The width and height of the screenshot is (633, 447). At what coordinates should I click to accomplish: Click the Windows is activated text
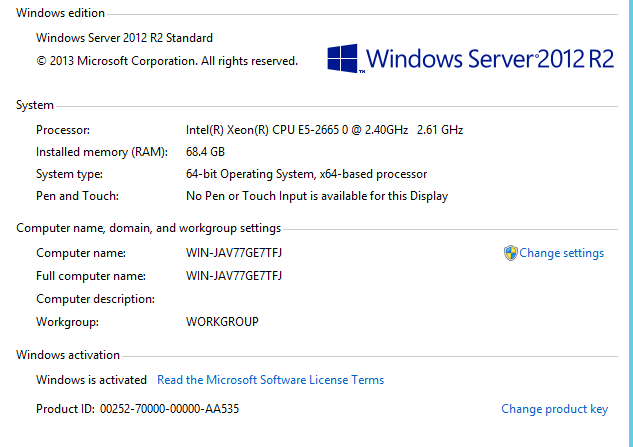tap(91, 380)
